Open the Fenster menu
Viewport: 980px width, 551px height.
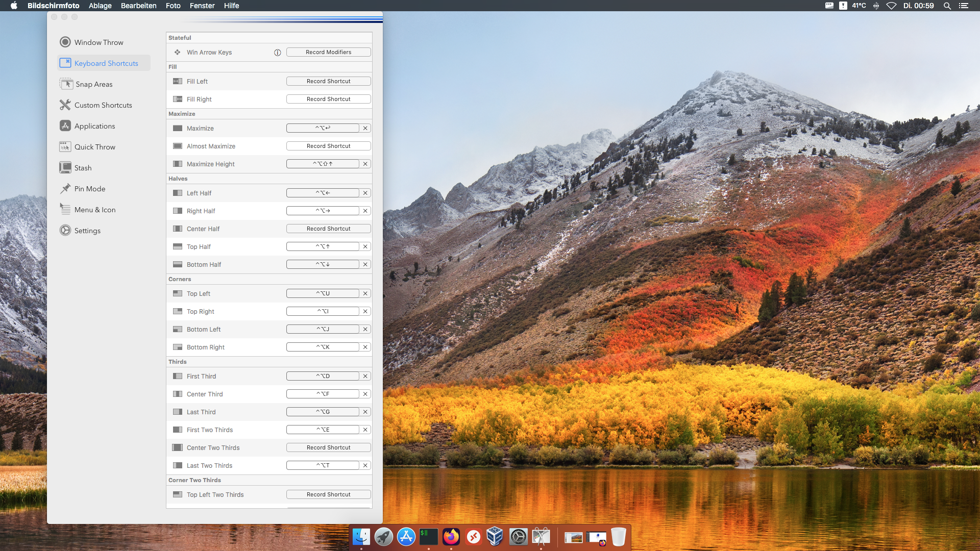pyautogui.click(x=202, y=6)
